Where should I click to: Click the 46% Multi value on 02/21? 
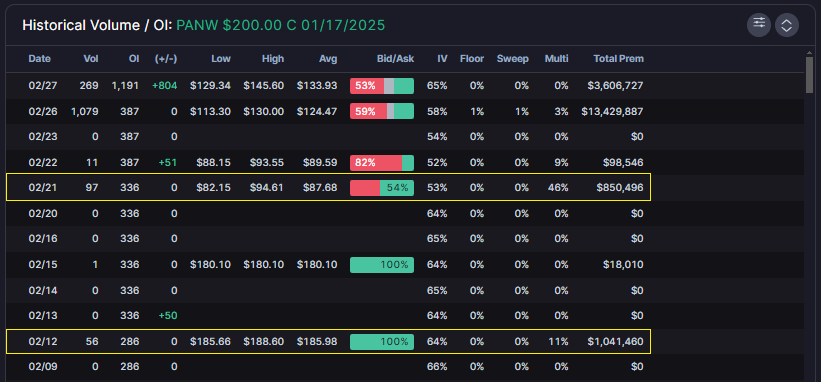click(x=558, y=188)
